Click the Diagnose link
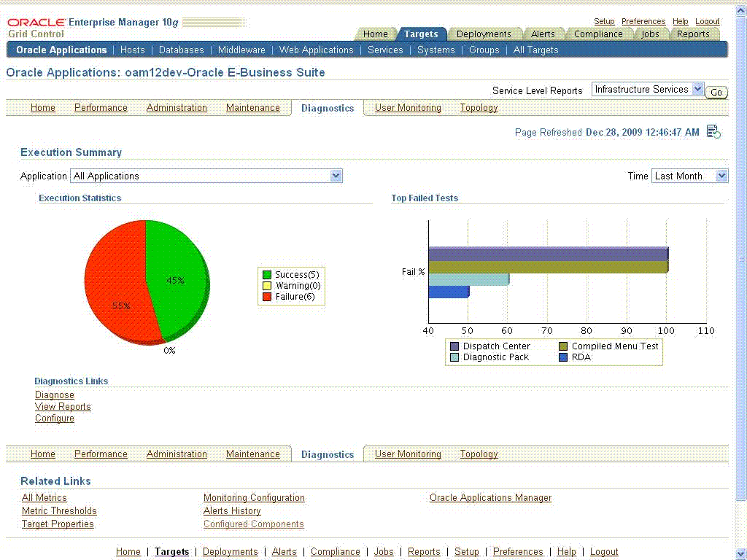747x560 pixels. pyautogui.click(x=54, y=394)
